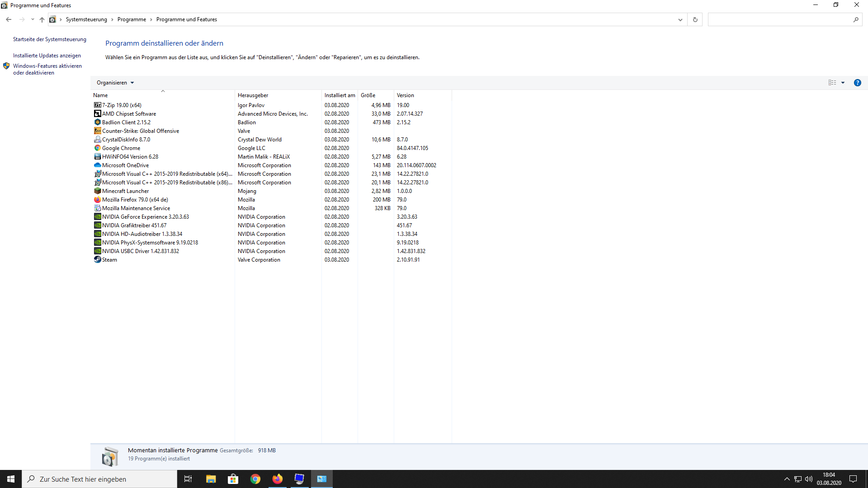The height and width of the screenshot is (488, 868).
Task: Click the up-arrow navigation button
Action: [42, 19]
